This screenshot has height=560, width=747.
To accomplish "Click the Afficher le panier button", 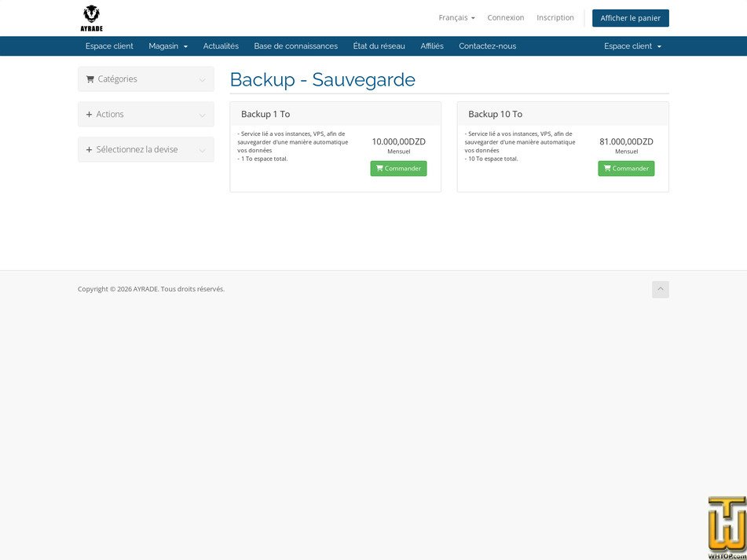I will click(630, 18).
